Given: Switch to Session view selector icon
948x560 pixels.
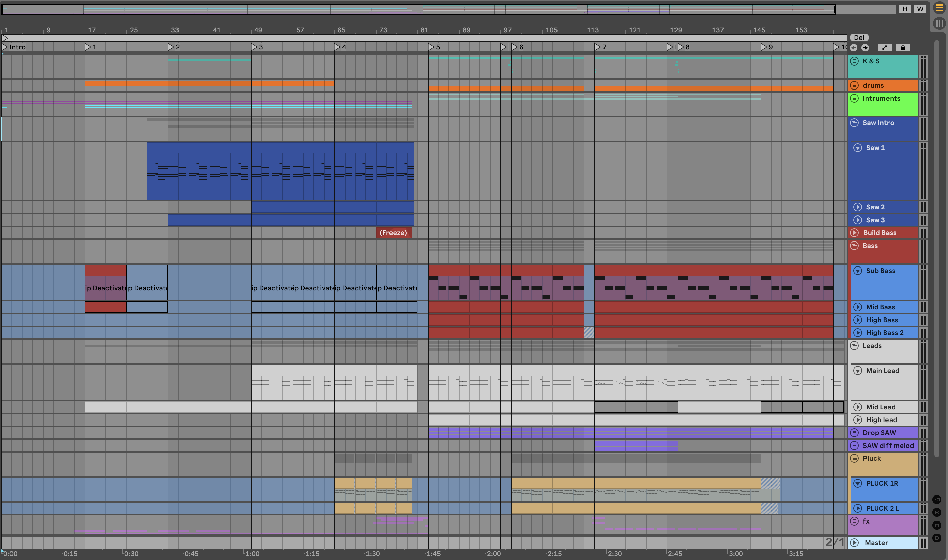Looking at the screenshot, I should click(x=939, y=23).
